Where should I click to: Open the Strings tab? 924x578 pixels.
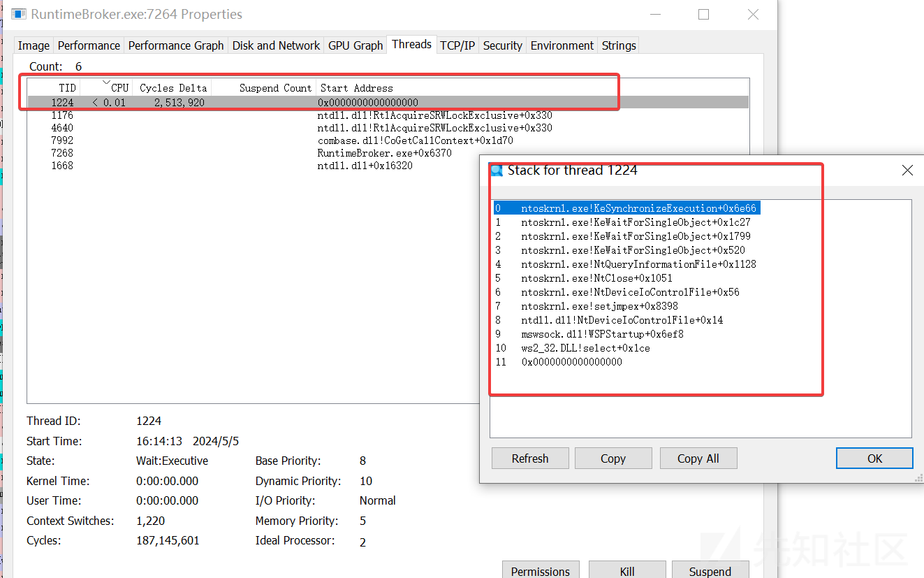tap(619, 45)
